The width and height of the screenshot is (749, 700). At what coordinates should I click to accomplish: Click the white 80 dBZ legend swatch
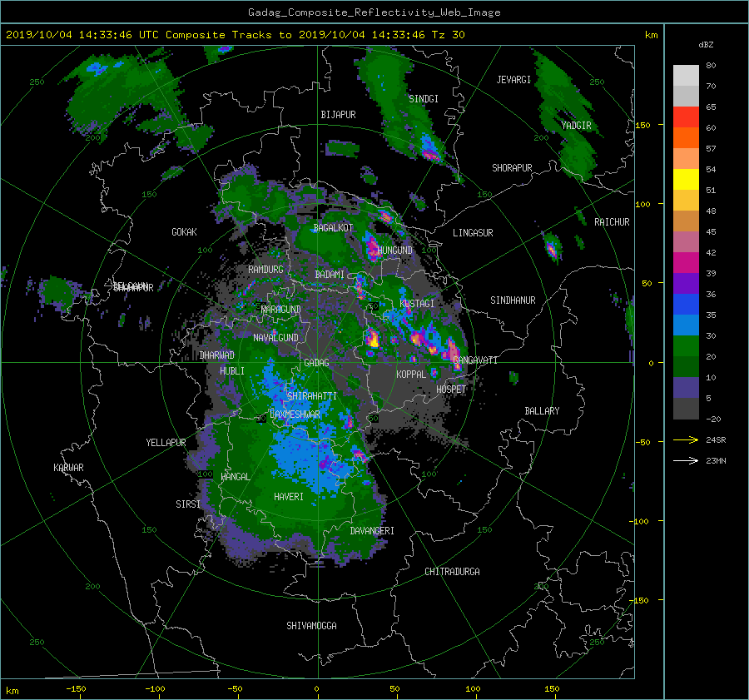point(686,75)
